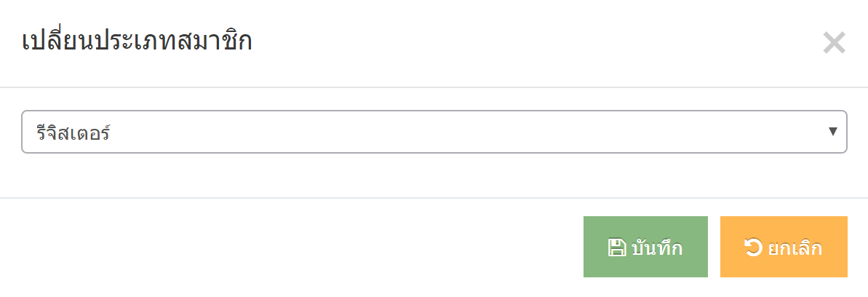Hit the X icon at dialog header

834,43
